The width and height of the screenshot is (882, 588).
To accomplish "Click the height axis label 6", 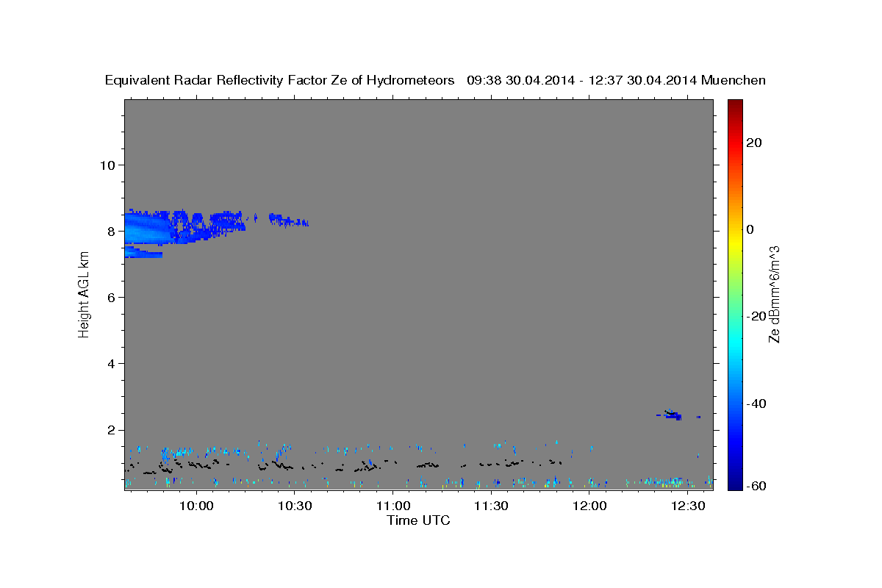I will coord(110,297).
